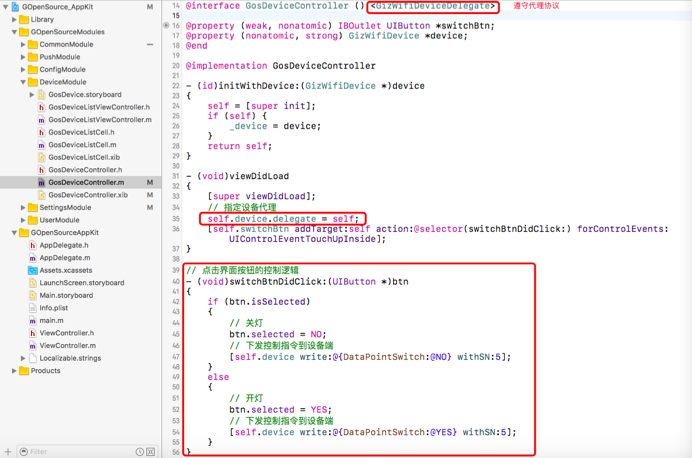Click the add file plus icon

pyautogui.click(x=8, y=451)
